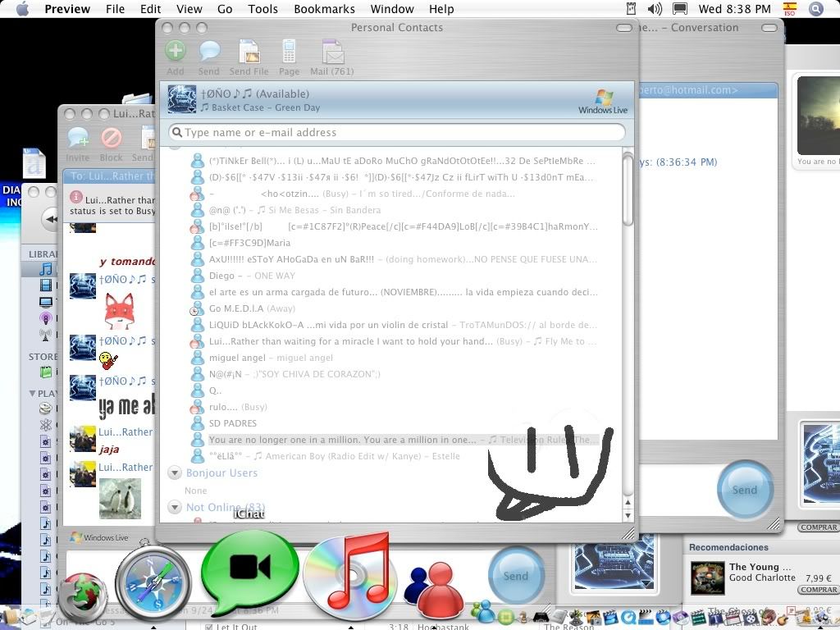The width and height of the screenshot is (840, 630).
Task: Click the display icon in the menu bar
Action: click(x=680, y=8)
